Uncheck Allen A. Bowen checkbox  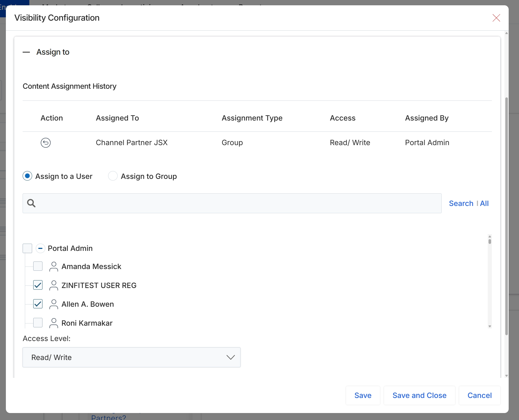(38, 304)
